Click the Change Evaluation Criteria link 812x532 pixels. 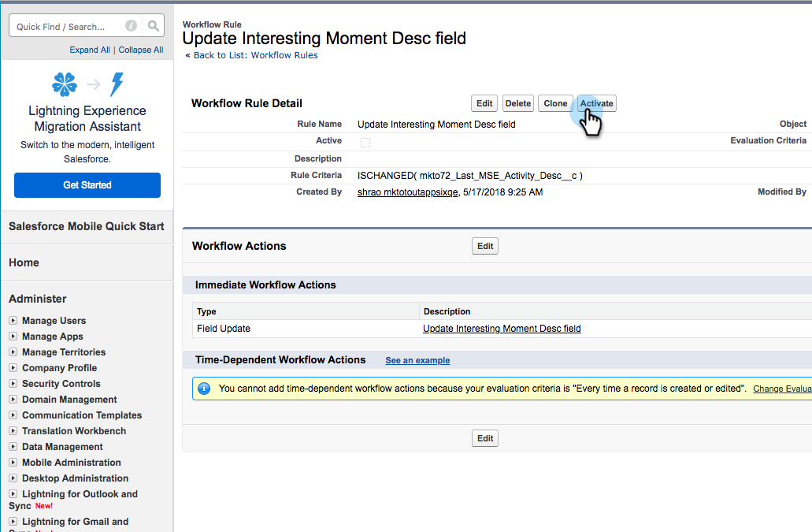782,389
